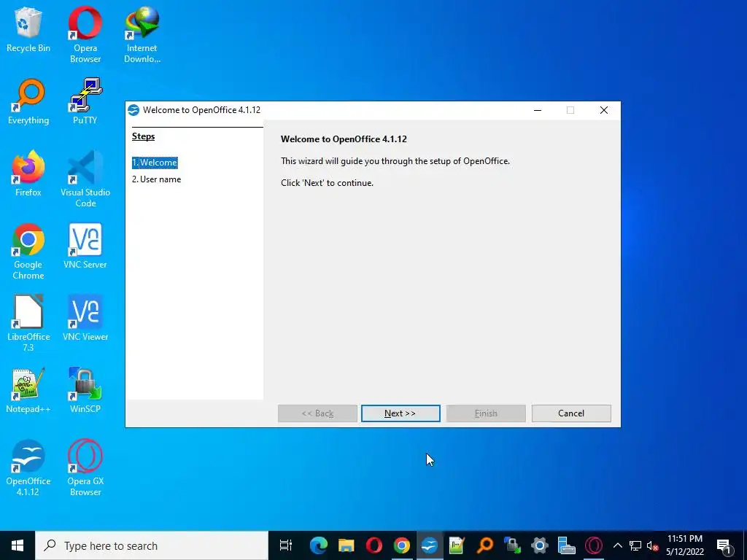Click the 'Type here to search' box

pos(152,545)
